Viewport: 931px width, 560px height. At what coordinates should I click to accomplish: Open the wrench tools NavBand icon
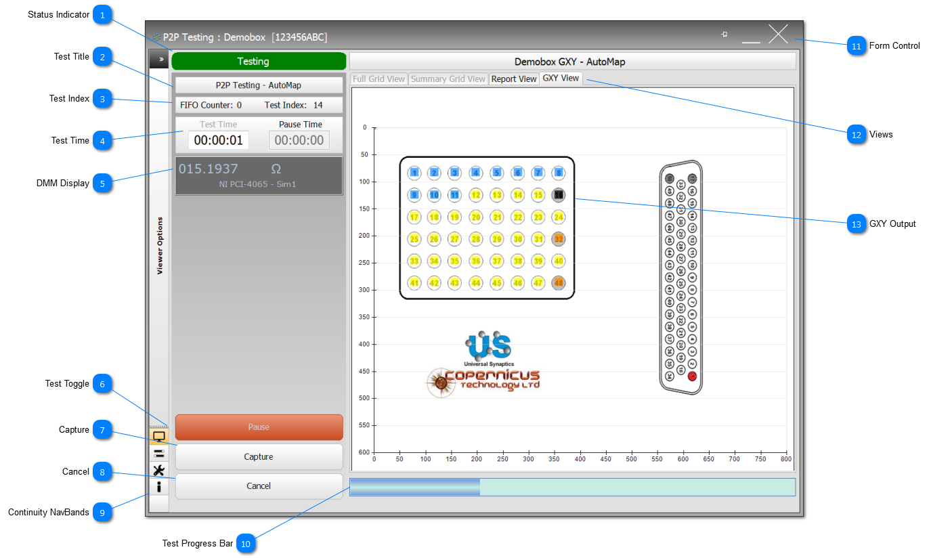[159, 470]
